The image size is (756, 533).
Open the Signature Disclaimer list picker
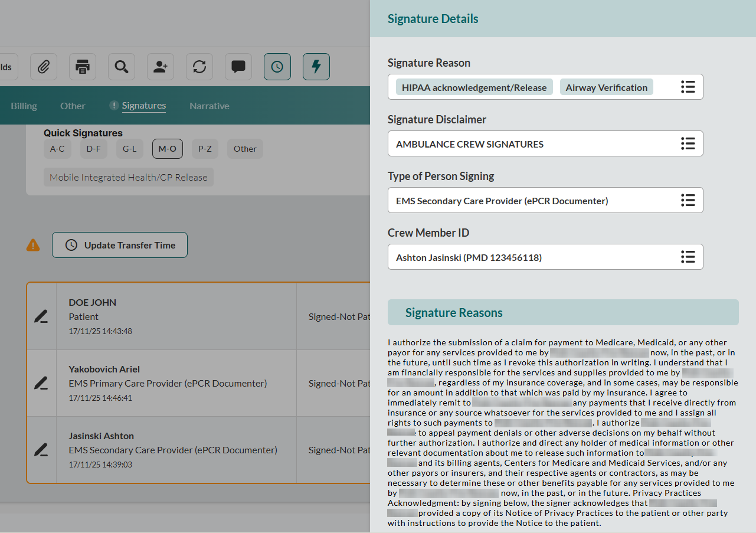(688, 144)
